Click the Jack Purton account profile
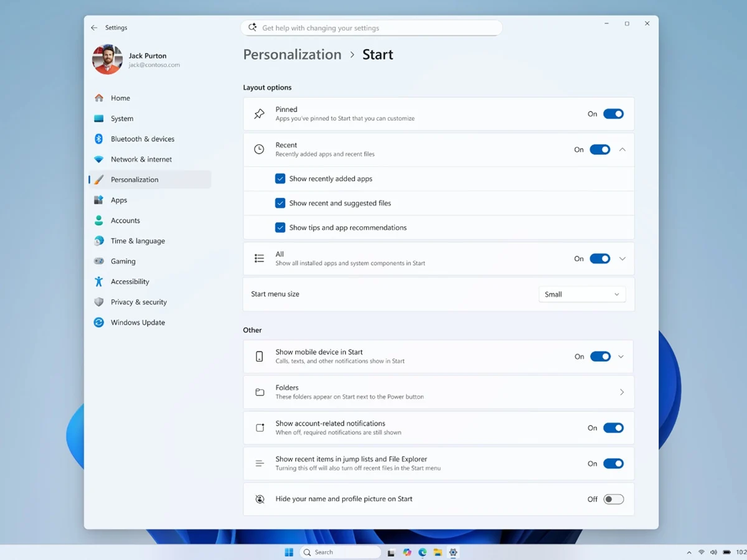 (x=137, y=60)
